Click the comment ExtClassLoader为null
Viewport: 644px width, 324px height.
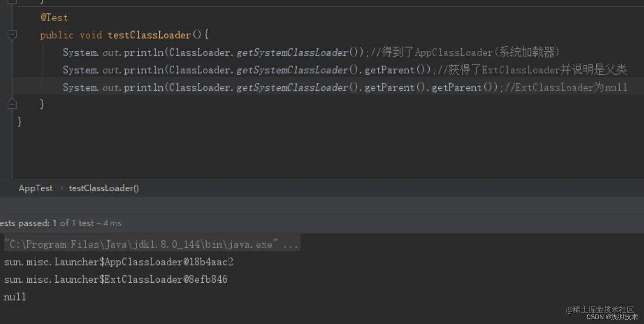click(566, 87)
